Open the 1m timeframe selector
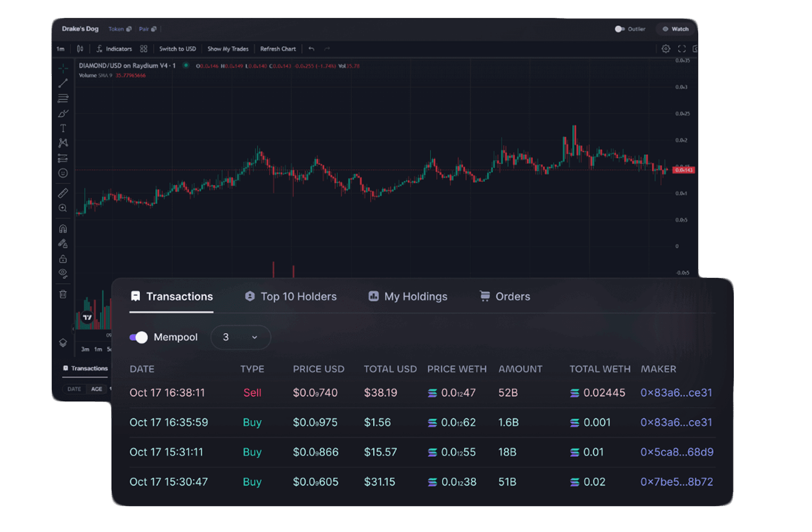Image resolution: width=812 pixels, height=532 pixels. (60, 49)
